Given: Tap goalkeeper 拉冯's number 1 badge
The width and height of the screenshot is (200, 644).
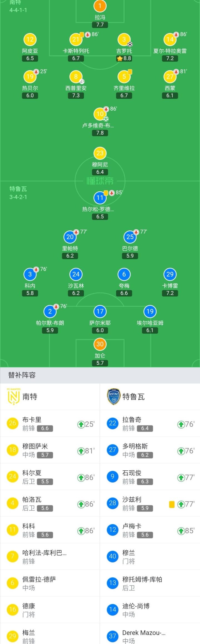Looking at the screenshot, I should tap(100, 6).
